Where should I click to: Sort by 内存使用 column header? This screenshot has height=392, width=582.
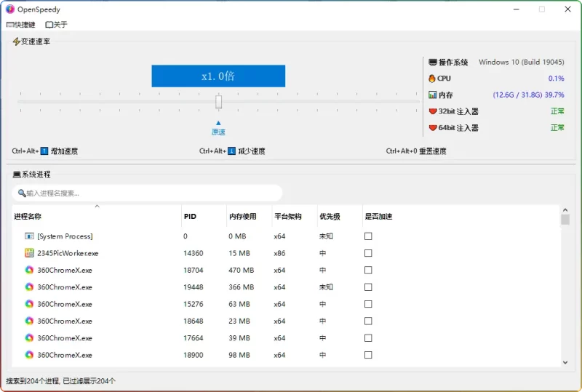pyautogui.click(x=249, y=217)
